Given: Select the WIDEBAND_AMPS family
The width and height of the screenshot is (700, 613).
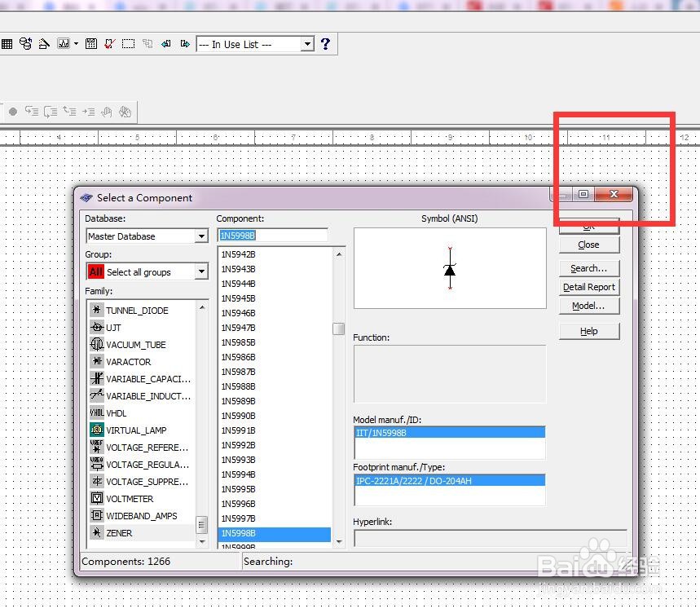Looking at the screenshot, I should point(142,516).
